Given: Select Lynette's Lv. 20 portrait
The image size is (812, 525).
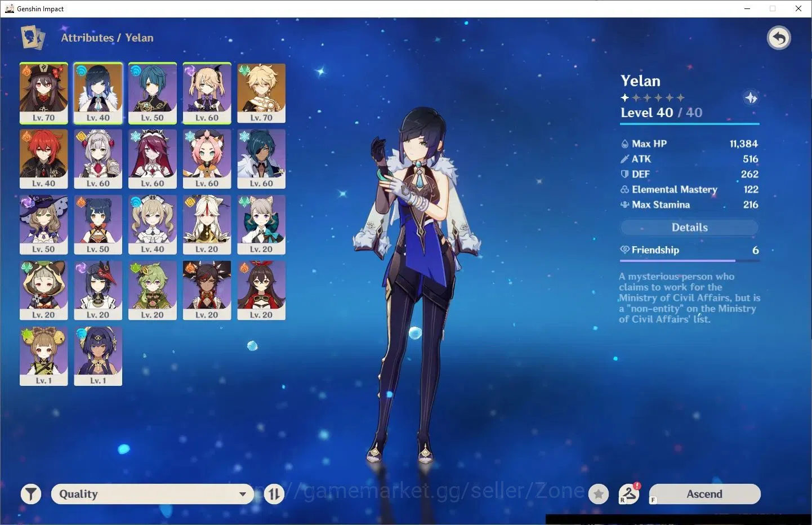Looking at the screenshot, I should [261, 225].
